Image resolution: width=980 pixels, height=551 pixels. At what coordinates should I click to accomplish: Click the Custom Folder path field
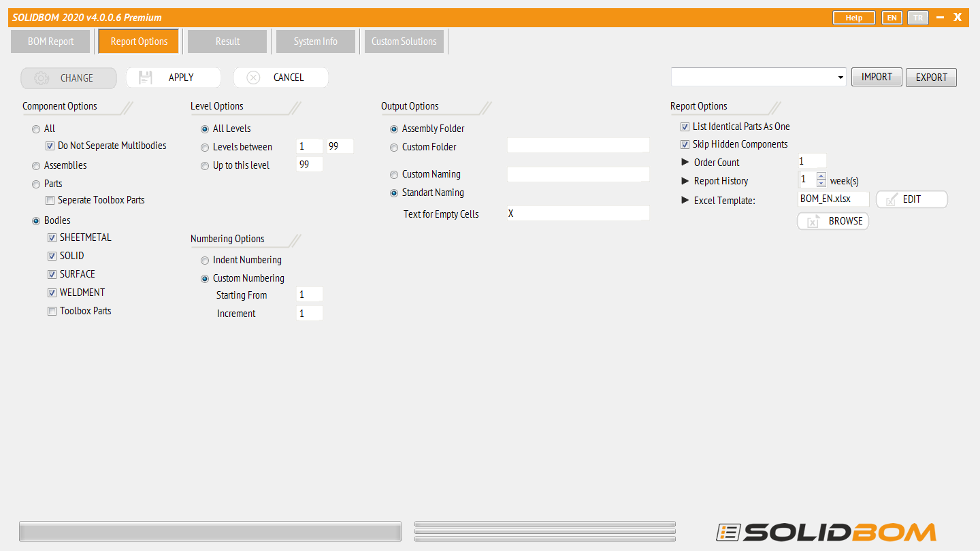click(578, 145)
